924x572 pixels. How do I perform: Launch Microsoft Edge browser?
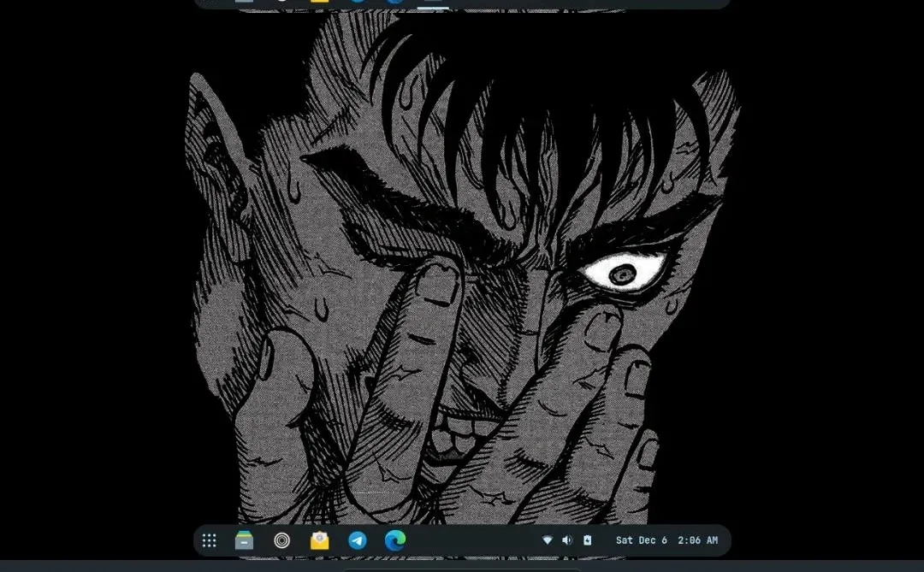[x=394, y=540]
